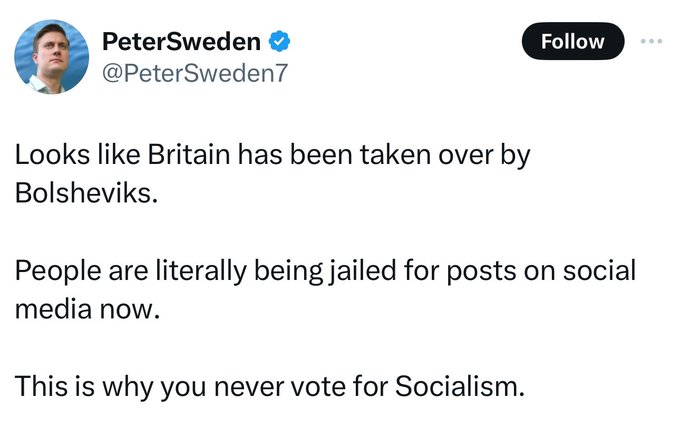Open the three-dot more options menu
Viewport: 680px width, 436px height.
651,41
